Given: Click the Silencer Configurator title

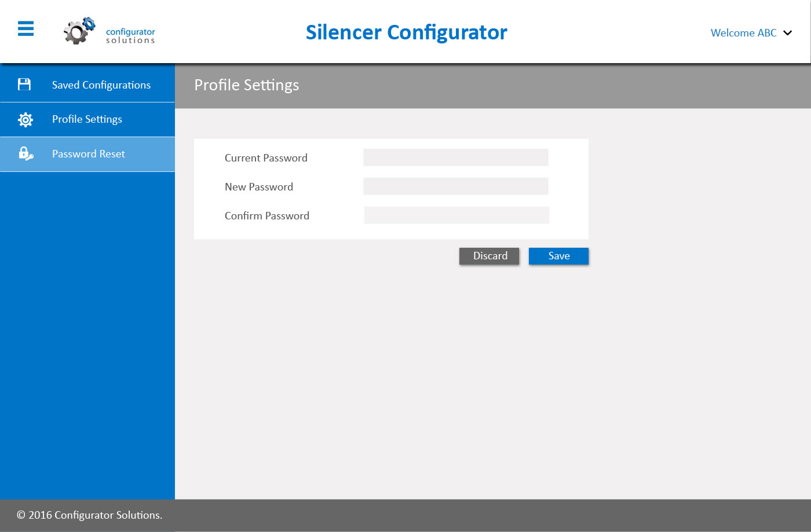Looking at the screenshot, I should coord(406,32).
